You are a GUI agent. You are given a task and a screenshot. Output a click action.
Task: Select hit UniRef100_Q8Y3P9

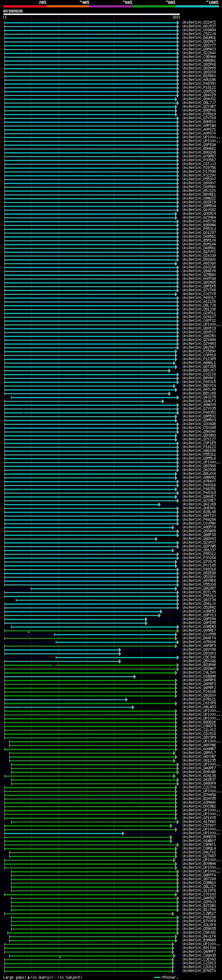[x=199, y=738]
